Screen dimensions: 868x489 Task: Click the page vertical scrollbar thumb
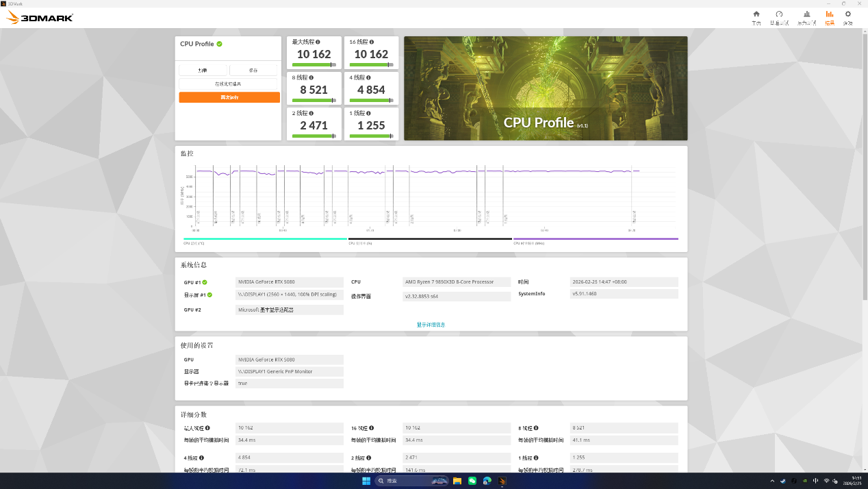[x=864, y=168]
